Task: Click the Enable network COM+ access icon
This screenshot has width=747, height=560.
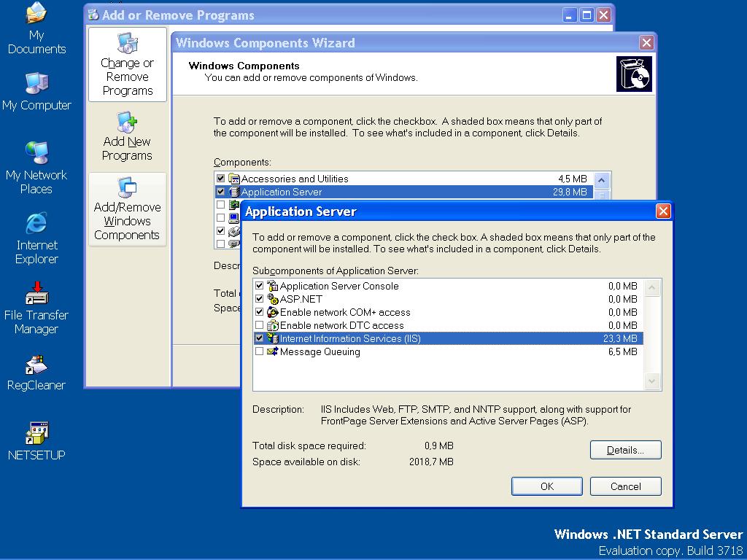Action: 273,312
